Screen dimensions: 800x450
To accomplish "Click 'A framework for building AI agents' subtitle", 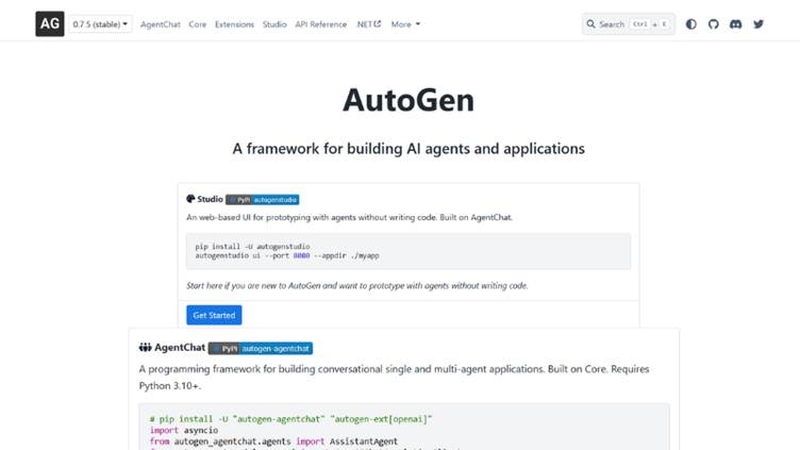I will click(x=408, y=148).
